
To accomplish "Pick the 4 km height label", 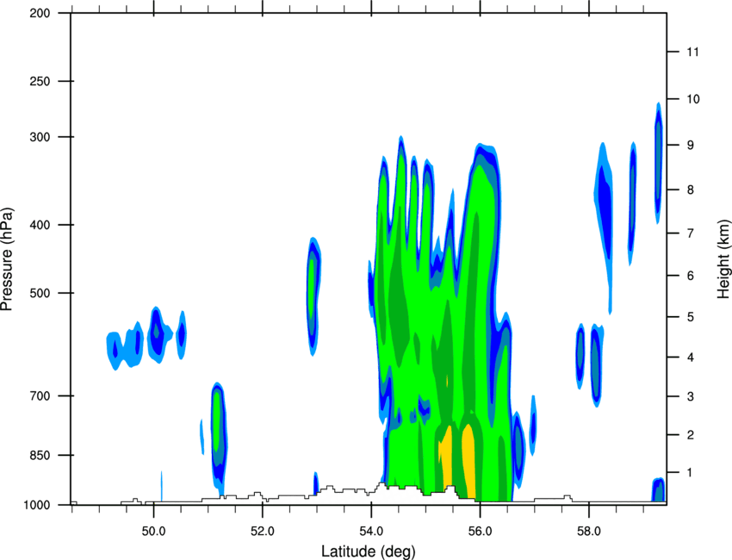I will 690,358.
